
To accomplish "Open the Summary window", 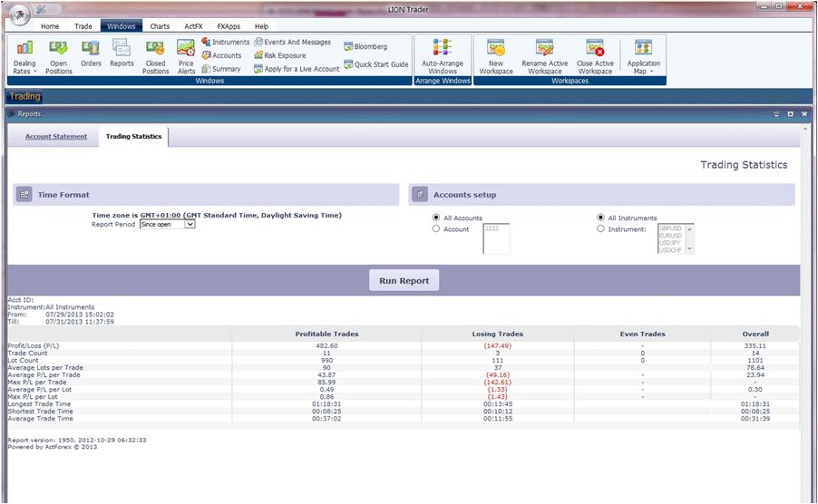I will 221,69.
